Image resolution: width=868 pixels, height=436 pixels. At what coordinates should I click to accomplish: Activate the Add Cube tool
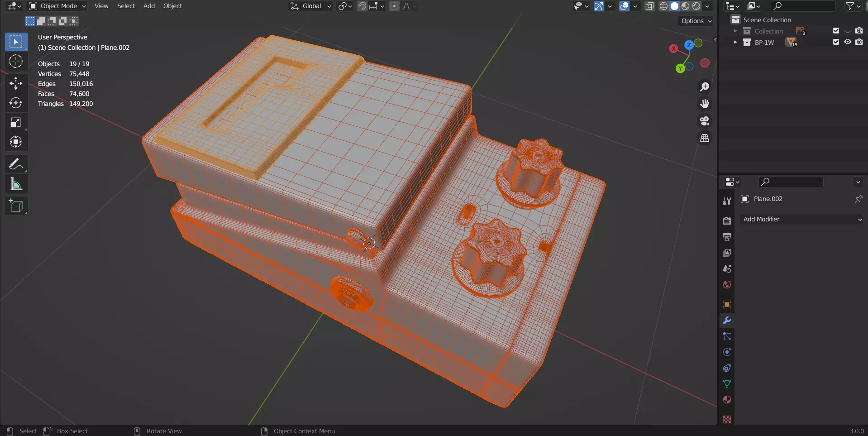pyautogui.click(x=16, y=206)
